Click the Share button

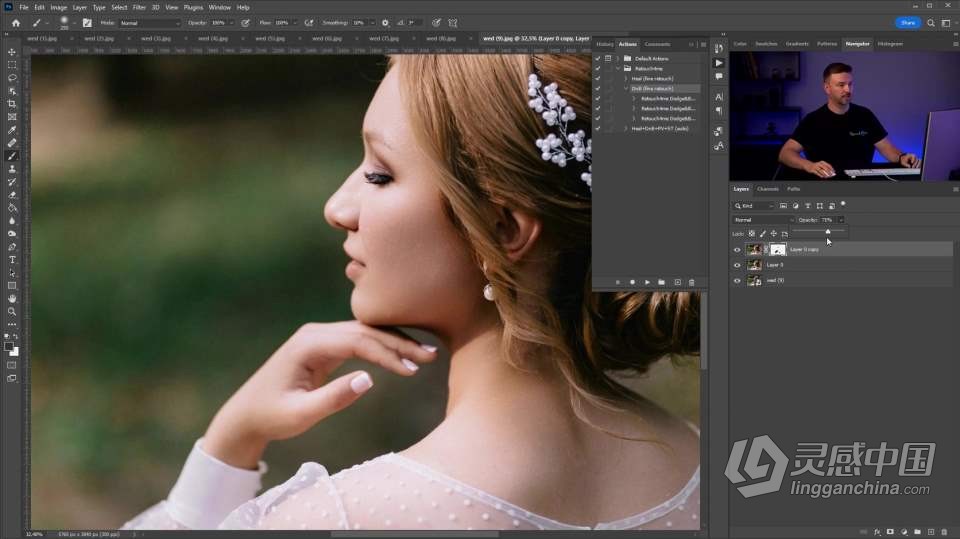(907, 22)
